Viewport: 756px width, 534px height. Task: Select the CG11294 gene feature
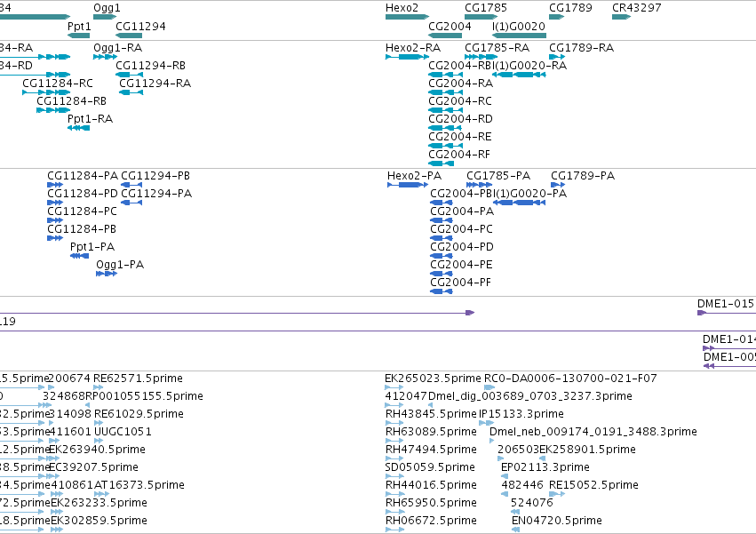pos(129,36)
